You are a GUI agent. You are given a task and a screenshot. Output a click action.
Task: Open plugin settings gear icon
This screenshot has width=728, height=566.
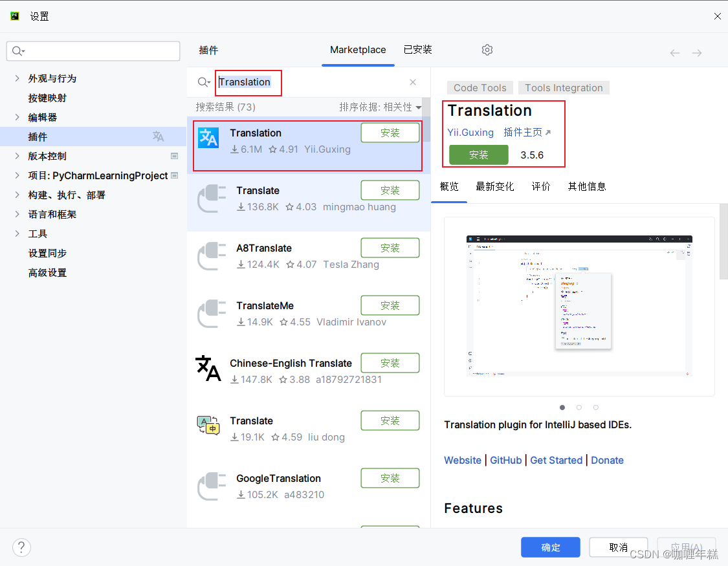pyautogui.click(x=487, y=50)
